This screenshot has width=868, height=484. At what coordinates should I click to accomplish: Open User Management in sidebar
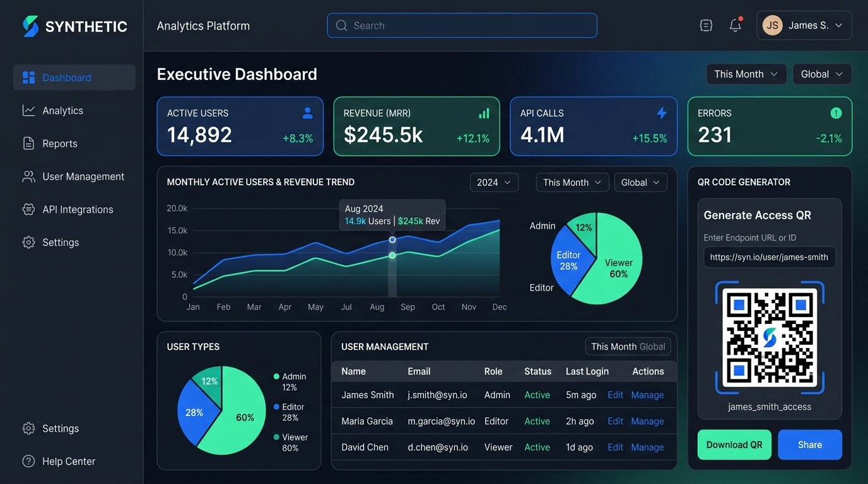pos(74,176)
